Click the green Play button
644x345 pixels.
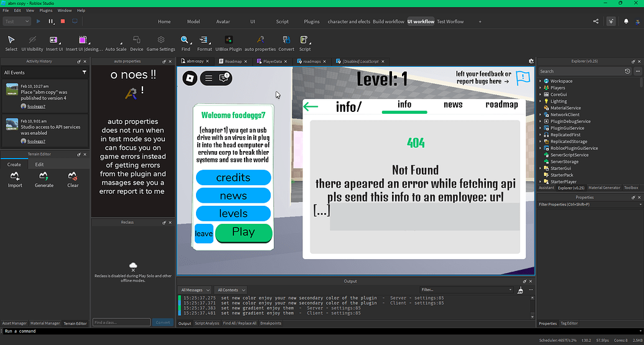click(x=243, y=232)
